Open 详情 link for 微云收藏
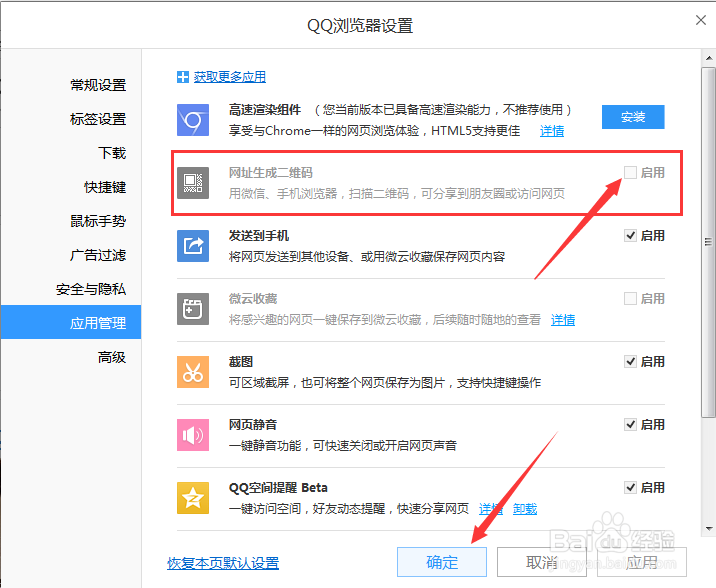 point(563,320)
